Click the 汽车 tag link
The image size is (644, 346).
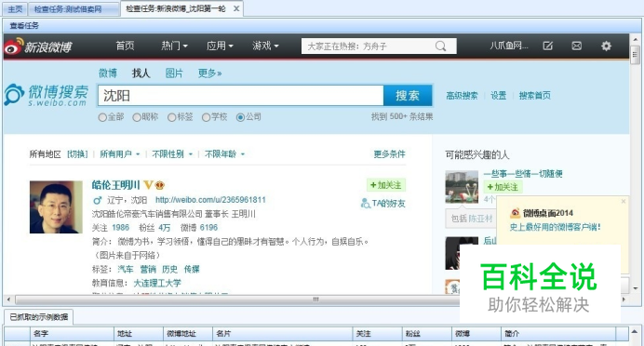(126, 269)
